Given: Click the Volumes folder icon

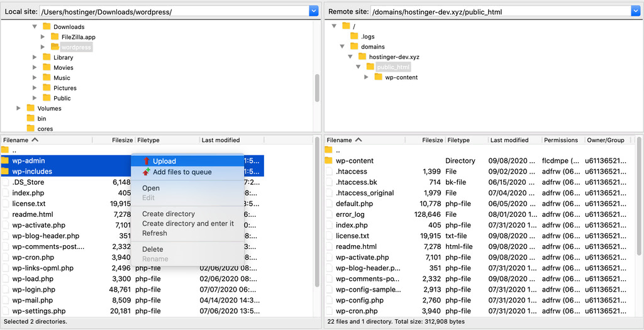Looking at the screenshot, I should [x=30, y=108].
